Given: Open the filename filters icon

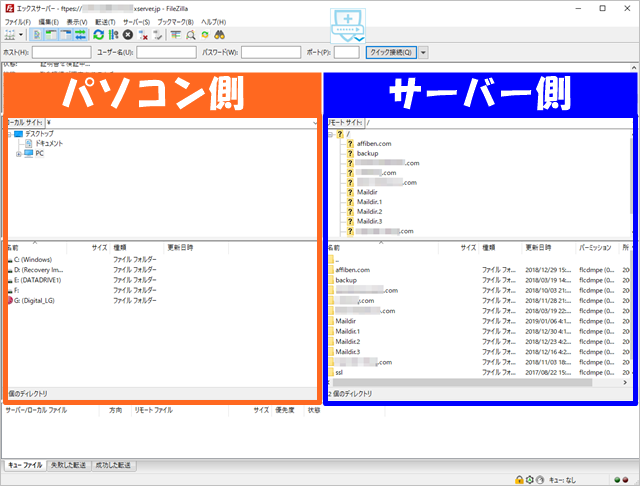Looking at the screenshot, I should point(176,34).
